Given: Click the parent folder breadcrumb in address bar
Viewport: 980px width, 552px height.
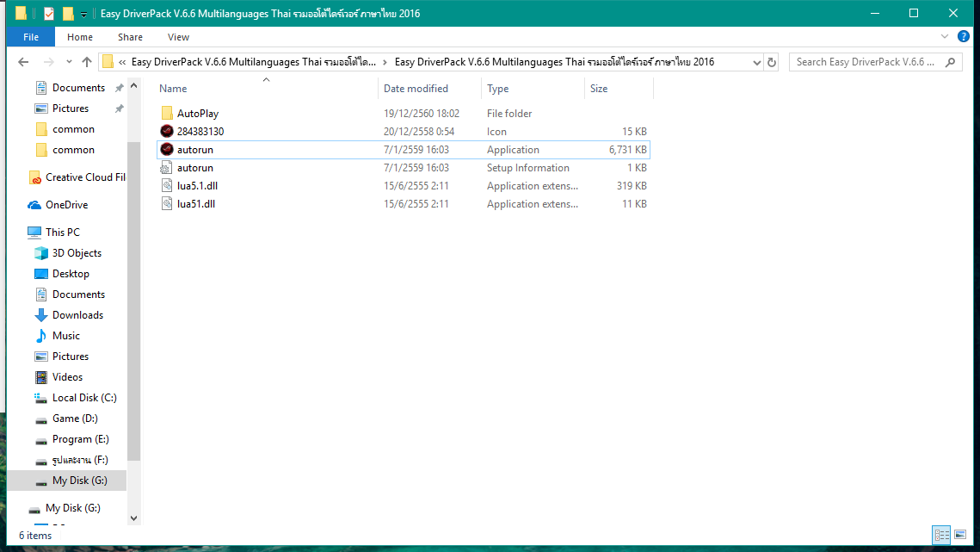Looking at the screenshot, I should 254,62.
